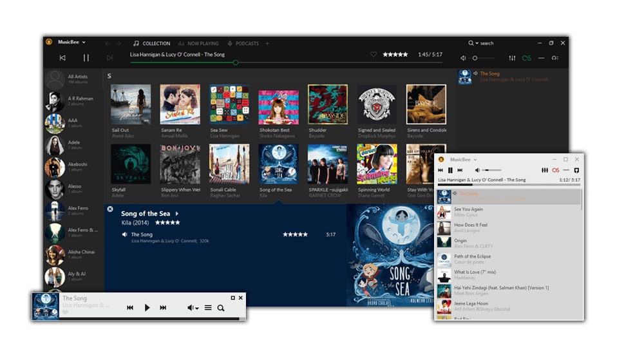Pause playback in compact player window
Image resolution: width=644 pixels, height=362 pixels.
coord(450,170)
